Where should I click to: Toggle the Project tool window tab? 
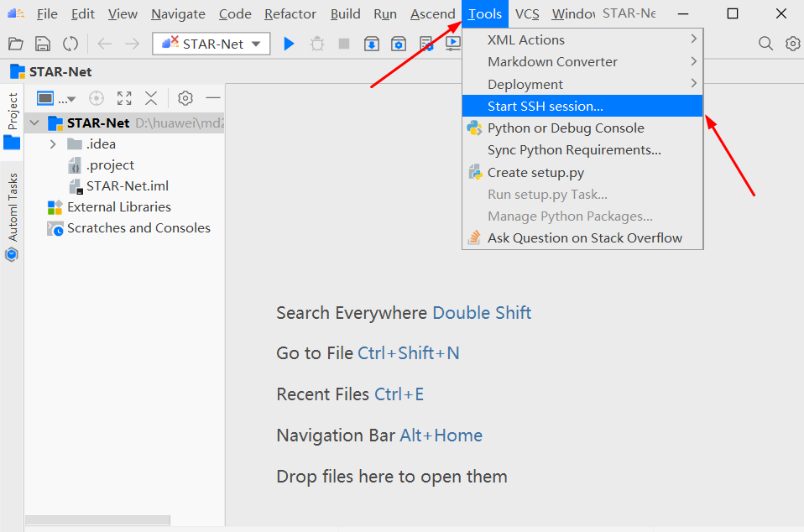(x=12, y=121)
